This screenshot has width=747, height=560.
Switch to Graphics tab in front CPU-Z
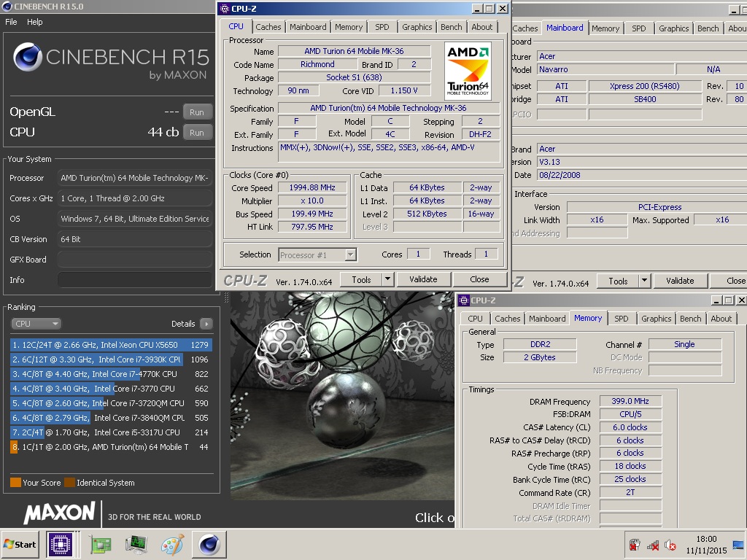(417, 27)
